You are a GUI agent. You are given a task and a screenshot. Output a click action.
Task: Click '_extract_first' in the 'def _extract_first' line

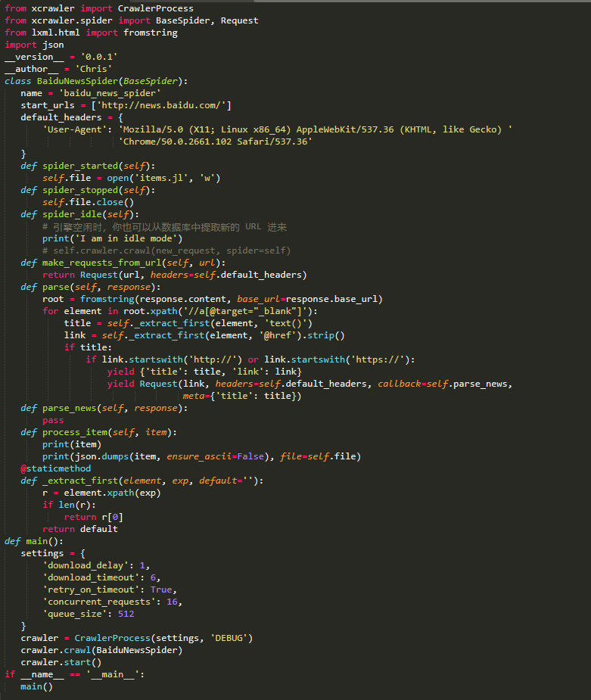tap(80, 481)
